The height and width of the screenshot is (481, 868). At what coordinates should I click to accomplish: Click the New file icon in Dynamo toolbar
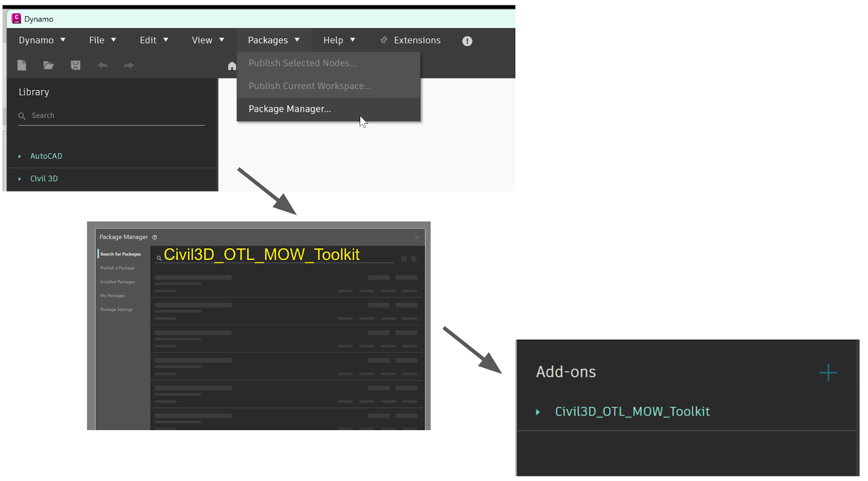pyautogui.click(x=22, y=65)
